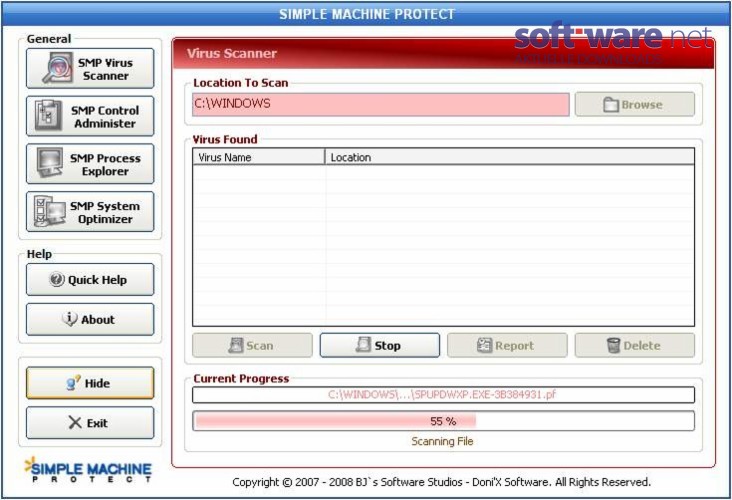Click the monitor icon on SMP Process Explorer
The width and height of the screenshot is (732, 500).
[49, 163]
